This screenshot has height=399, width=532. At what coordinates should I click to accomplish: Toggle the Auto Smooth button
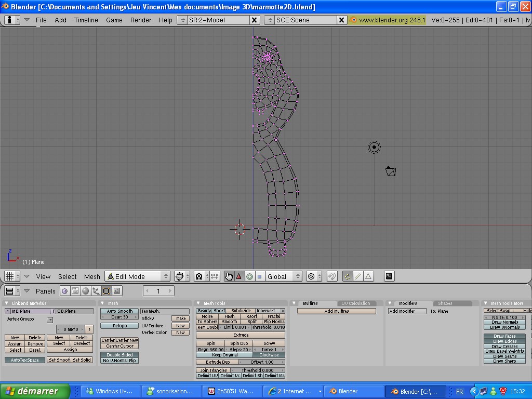[119, 311]
